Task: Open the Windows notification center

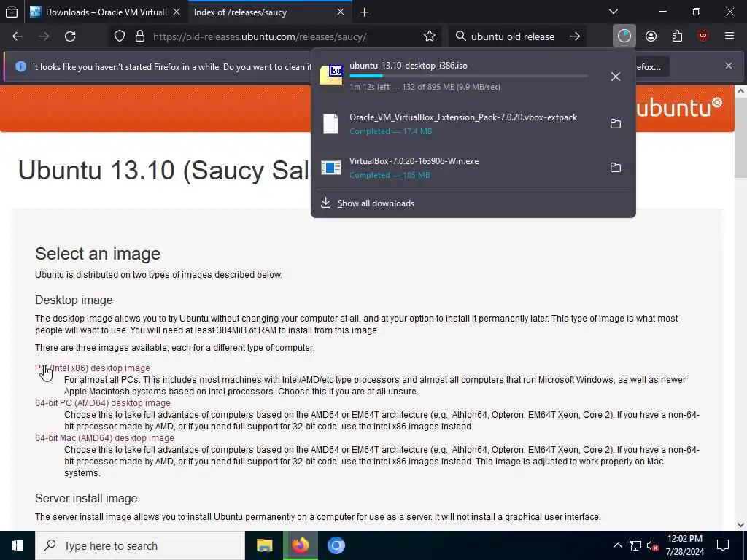Action: [723, 545]
